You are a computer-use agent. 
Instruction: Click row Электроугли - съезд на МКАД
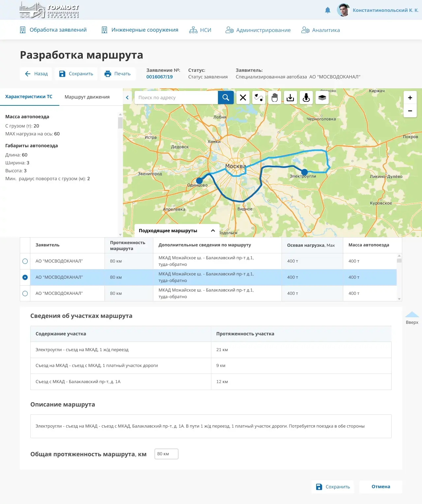pyautogui.click(x=211, y=350)
